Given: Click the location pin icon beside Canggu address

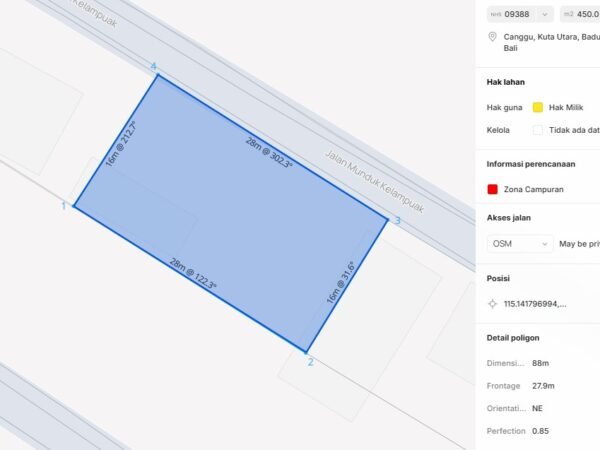Looking at the screenshot, I should pos(492,37).
